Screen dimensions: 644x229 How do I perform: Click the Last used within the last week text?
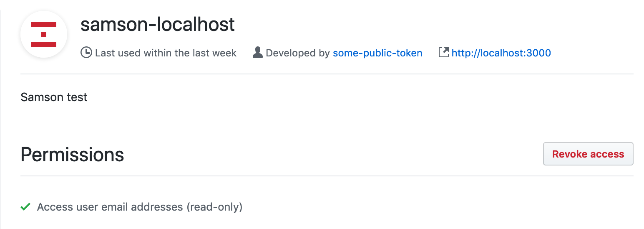(166, 53)
